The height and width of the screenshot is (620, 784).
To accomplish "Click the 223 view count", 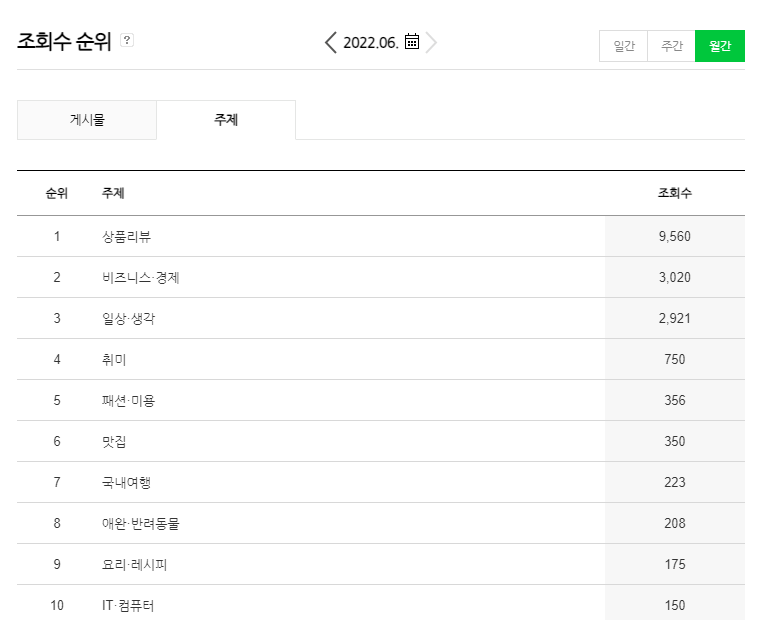I will pos(674,482).
